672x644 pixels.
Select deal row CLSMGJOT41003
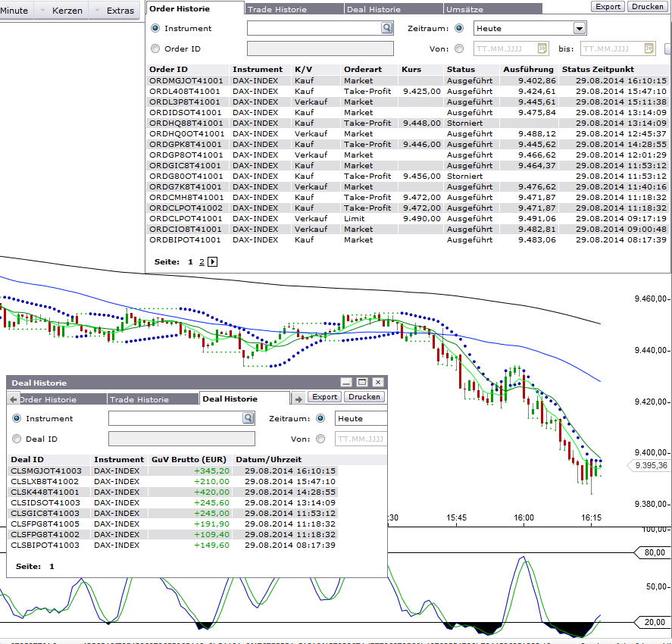(x=173, y=471)
